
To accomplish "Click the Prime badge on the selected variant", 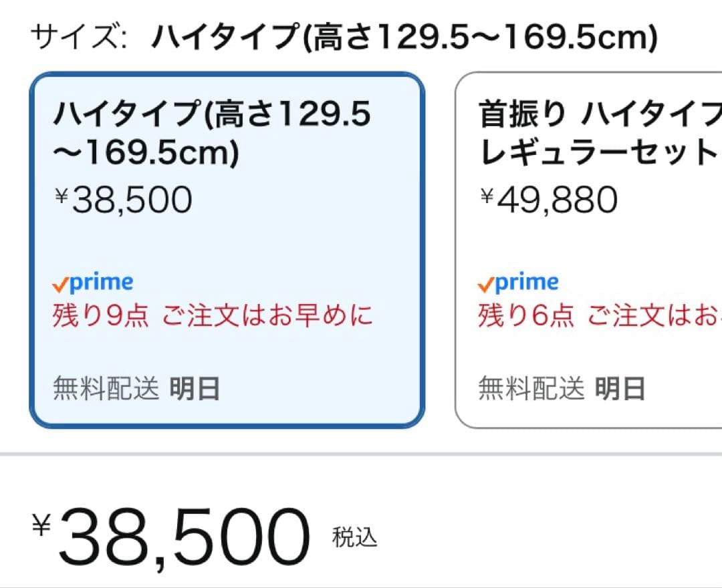I will 92,281.
